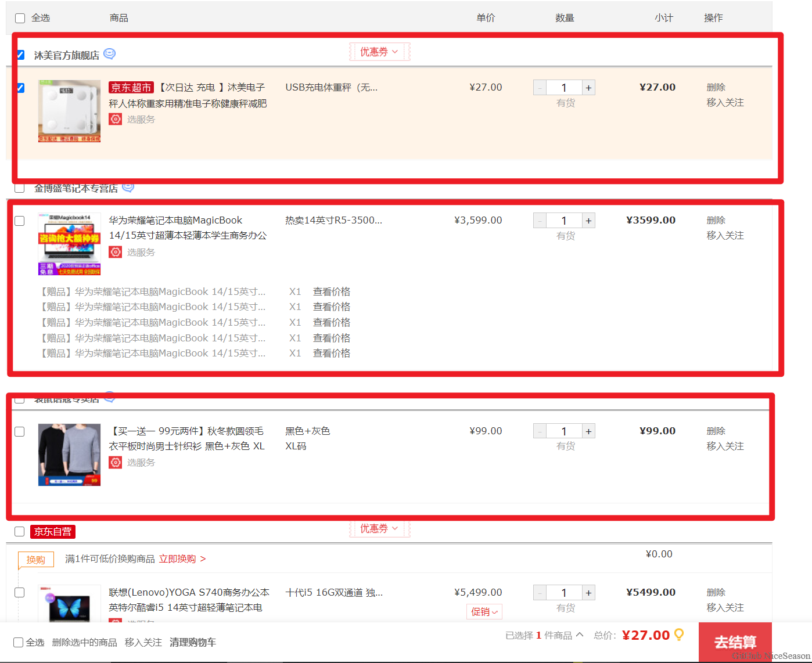The height and width of the screenshot is (663, 812).
Task: Open chat icon beside 金博盛笔记本专营店
Action: point(128,188)
